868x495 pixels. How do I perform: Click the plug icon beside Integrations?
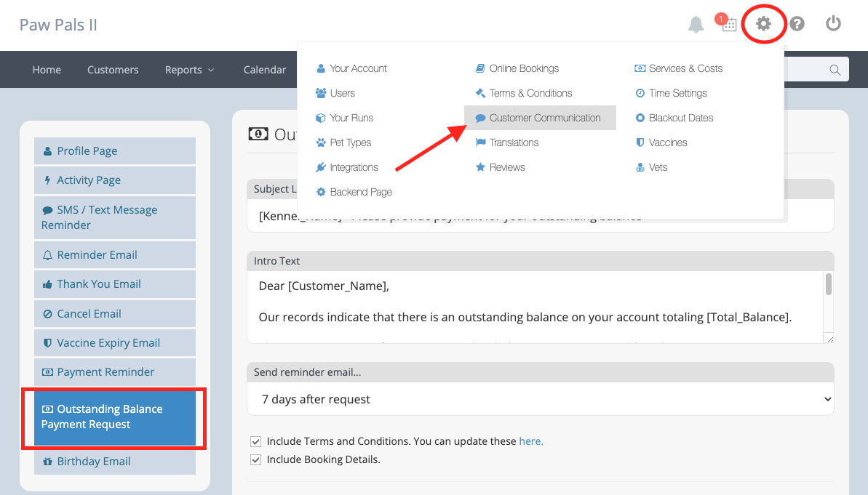pyautogui.click(x=321, y=167)
